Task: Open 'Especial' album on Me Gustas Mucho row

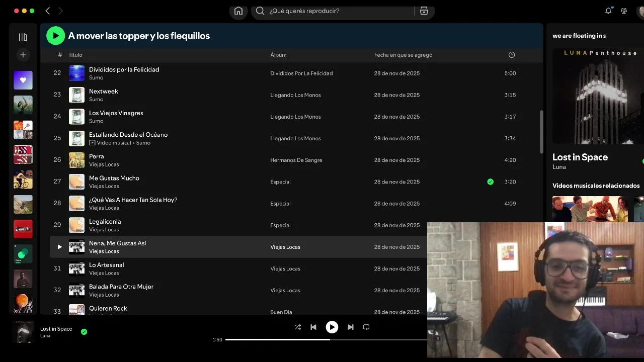Action: (x=280, y=182)
